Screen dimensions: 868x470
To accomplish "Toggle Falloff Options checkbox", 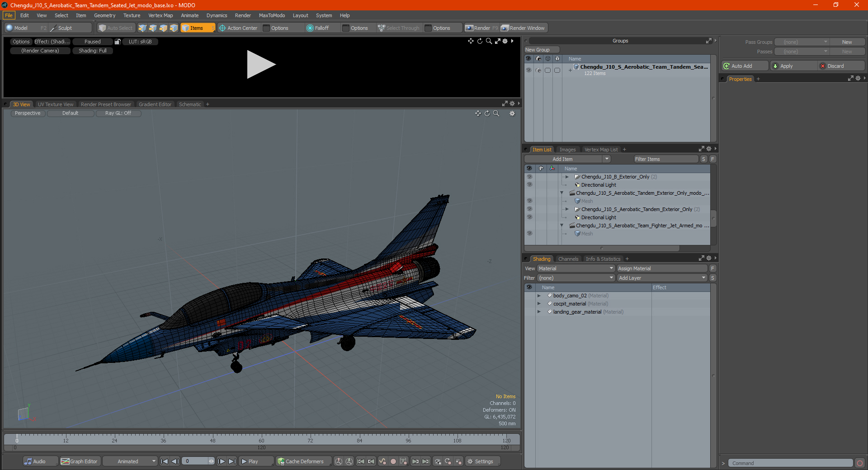I will pos(346,28).
